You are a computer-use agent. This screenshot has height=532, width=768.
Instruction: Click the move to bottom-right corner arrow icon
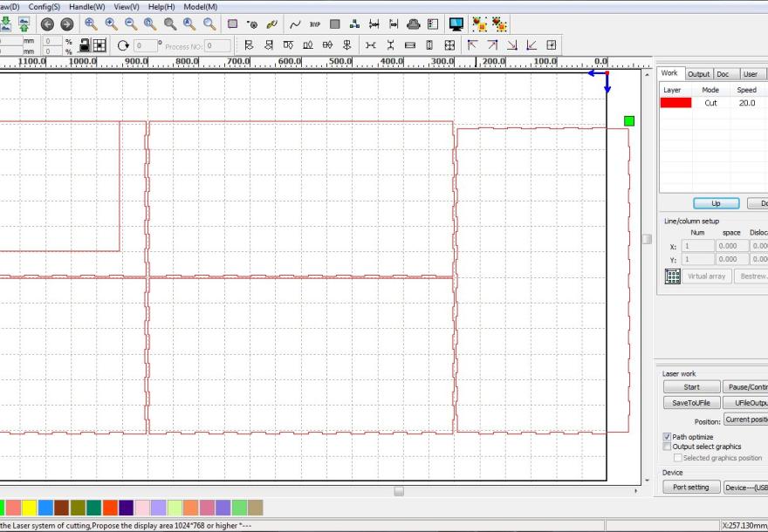[511, 45]
